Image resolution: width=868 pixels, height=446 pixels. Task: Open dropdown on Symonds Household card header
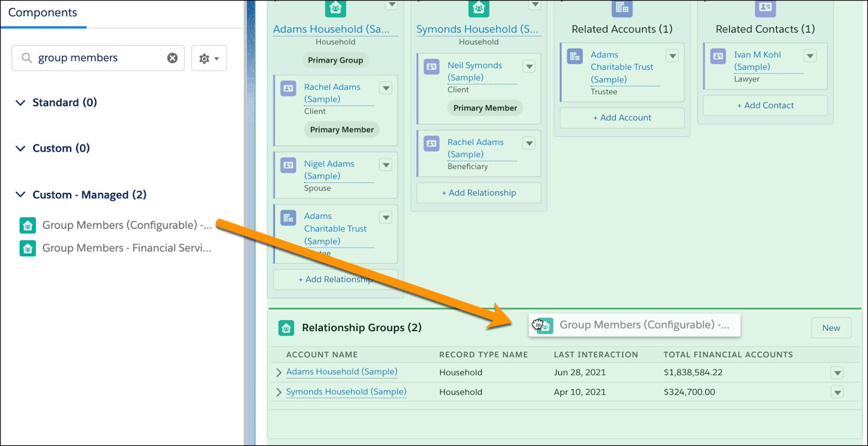pyautogui.click(x=535, y=5)
